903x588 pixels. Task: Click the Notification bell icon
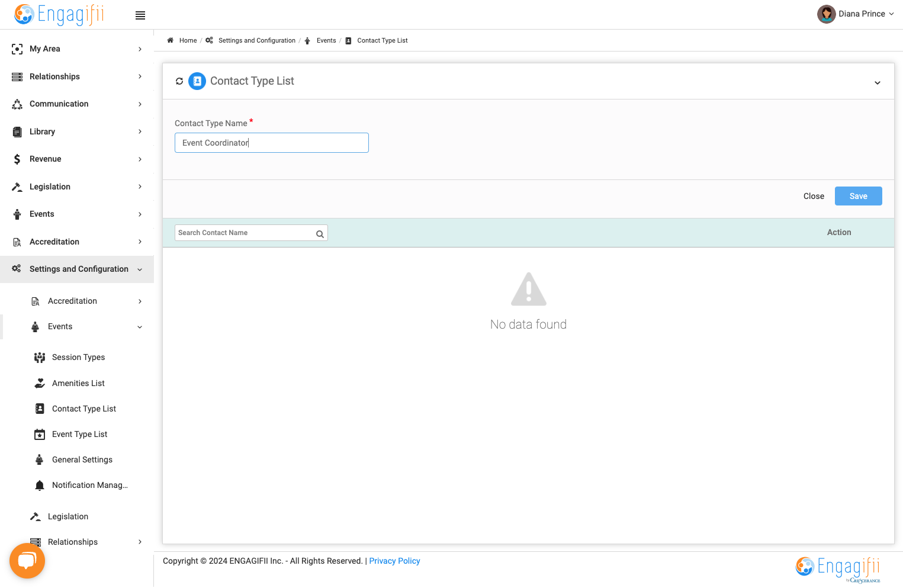point(40,486)
